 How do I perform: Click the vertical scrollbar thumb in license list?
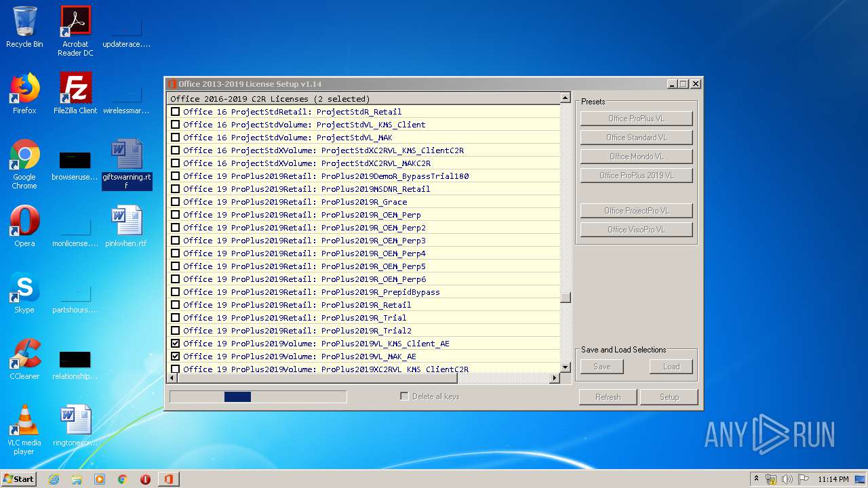(x=566, y=298)
